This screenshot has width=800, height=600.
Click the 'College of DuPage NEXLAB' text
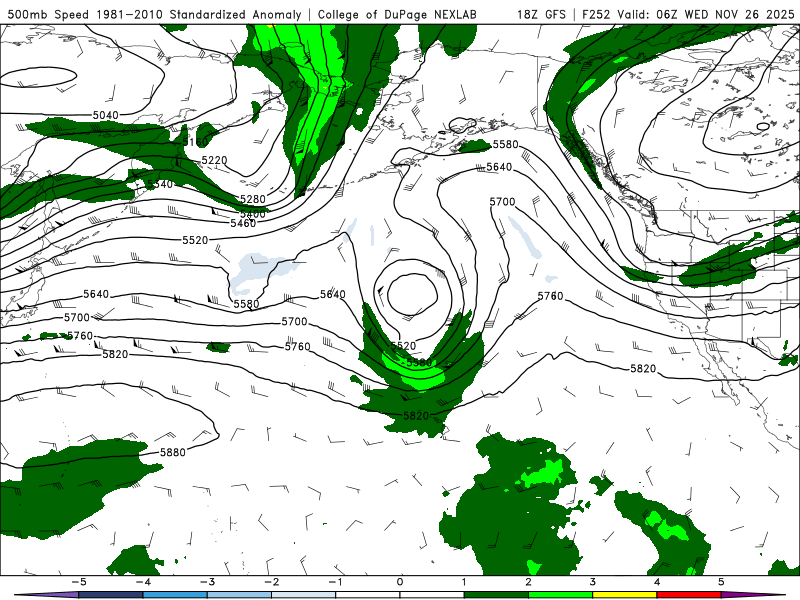pyautogui.click(x=397, y=14)
